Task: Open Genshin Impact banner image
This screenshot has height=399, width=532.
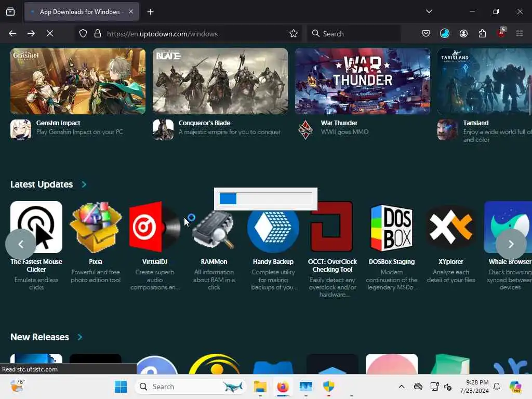Action: 78,81
